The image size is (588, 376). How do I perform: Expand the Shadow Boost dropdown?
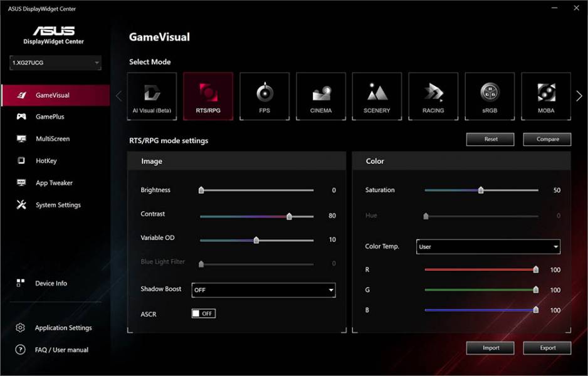pyautogui.click(x=264, y=290)
